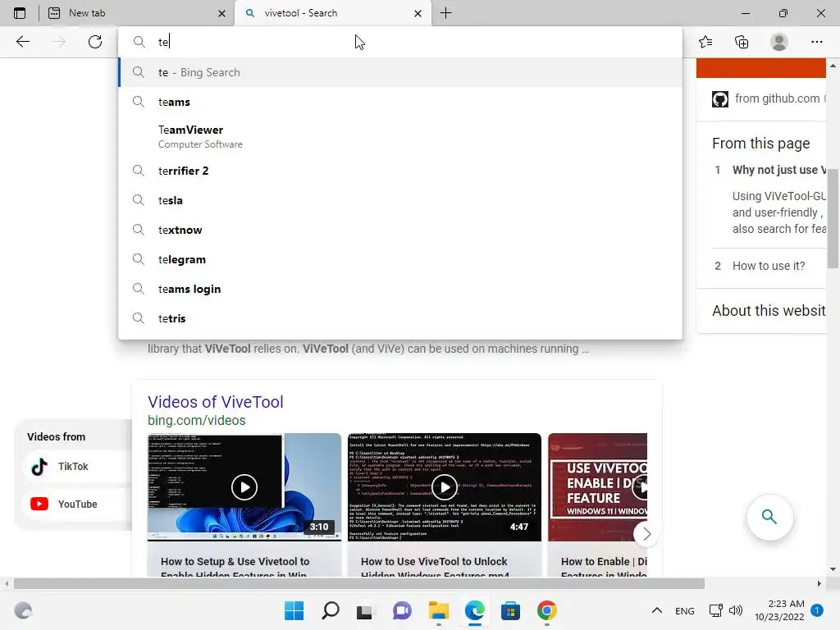
Task: Open the bing.com/videos link
Action: (197, 421)
